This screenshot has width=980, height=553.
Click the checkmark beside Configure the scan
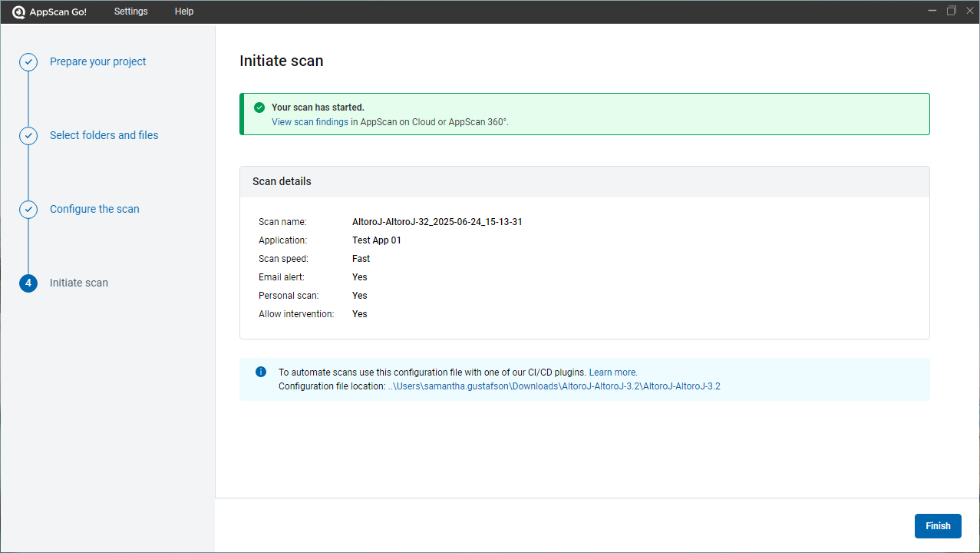28,210
